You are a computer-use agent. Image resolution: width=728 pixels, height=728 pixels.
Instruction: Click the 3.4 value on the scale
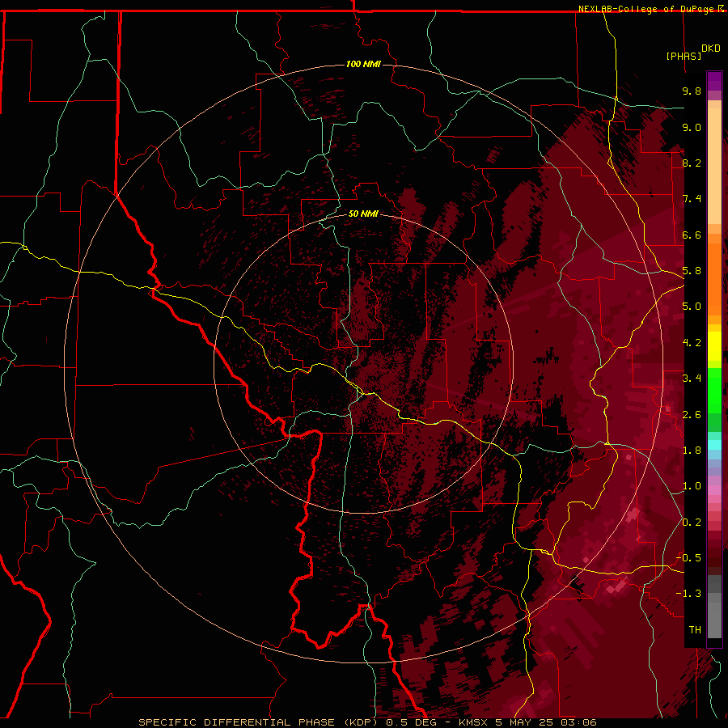click(692, 379)
